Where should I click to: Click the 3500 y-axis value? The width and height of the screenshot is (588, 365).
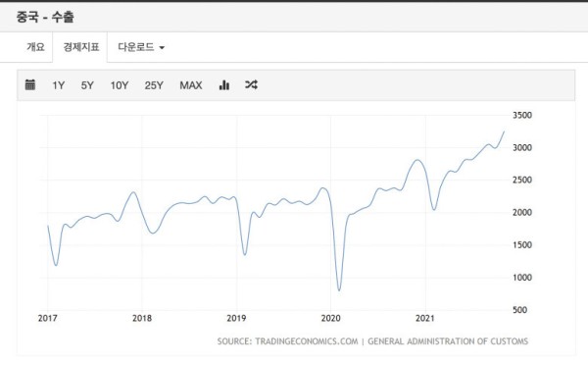522,115
